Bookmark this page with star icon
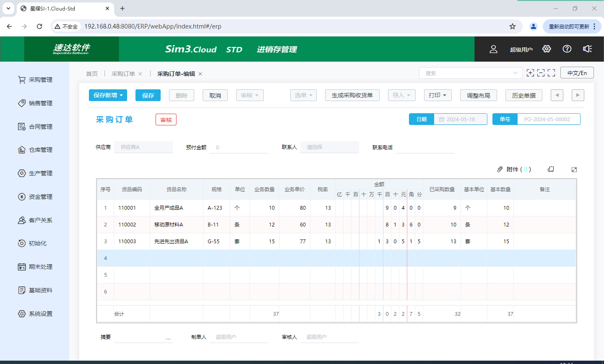The height and width of the screenshot is (364, 604). [x=512, y=26]
